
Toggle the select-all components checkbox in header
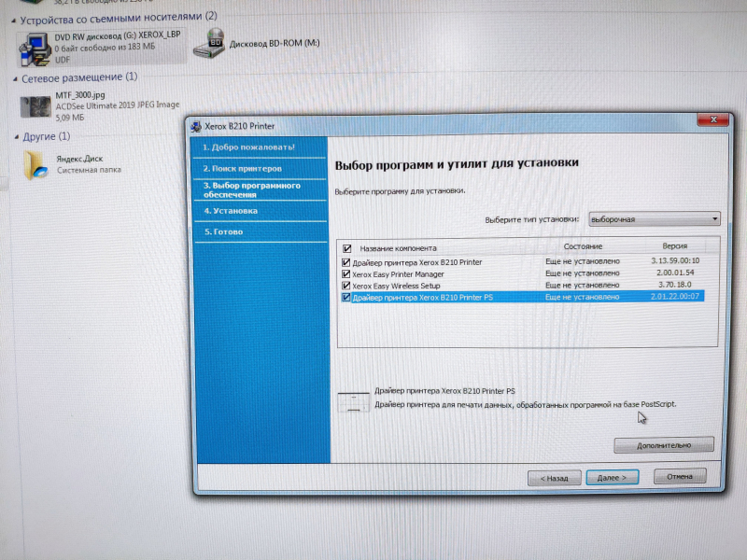tap(347, 248)
